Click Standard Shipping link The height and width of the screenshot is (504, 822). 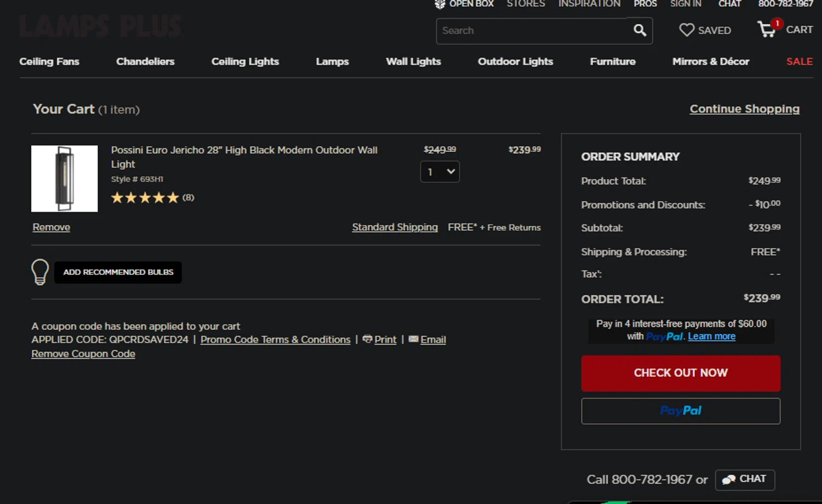coord(395,227)
